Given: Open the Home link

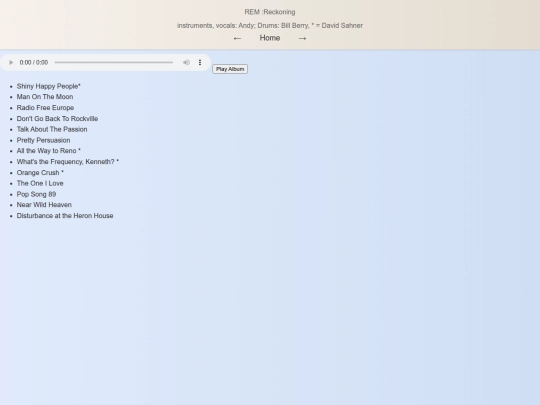Looking at the screenshot, I should click(270, 38).
